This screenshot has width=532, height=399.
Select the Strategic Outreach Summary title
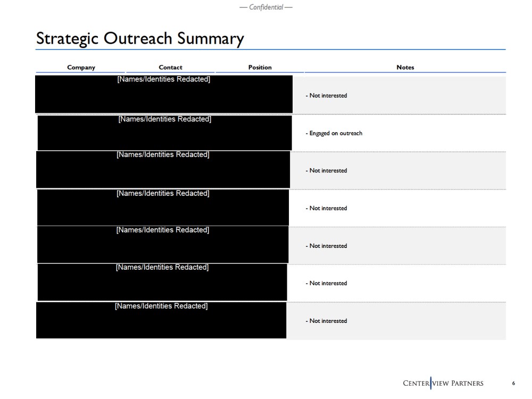point(140,38)
